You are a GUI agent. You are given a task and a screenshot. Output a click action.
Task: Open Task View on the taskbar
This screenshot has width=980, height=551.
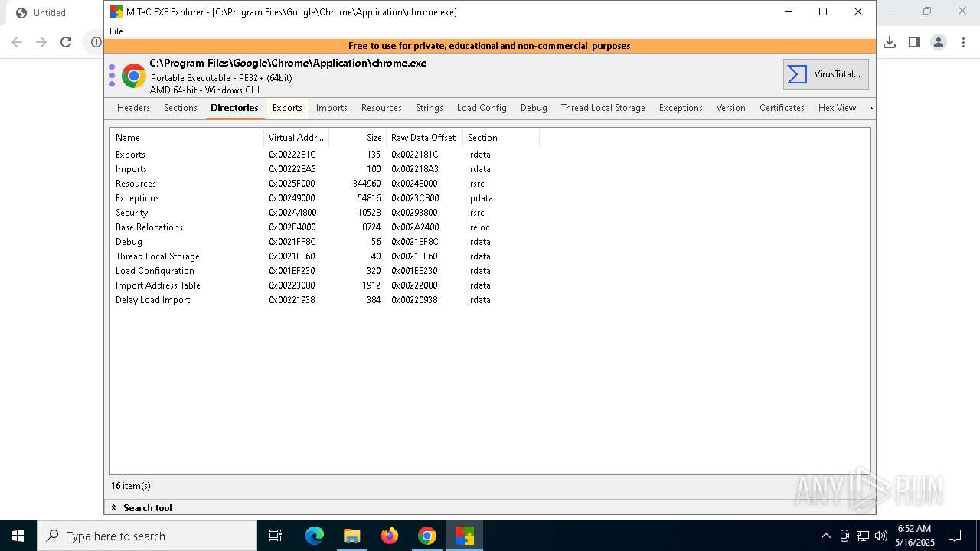click(x=276, y=536)
